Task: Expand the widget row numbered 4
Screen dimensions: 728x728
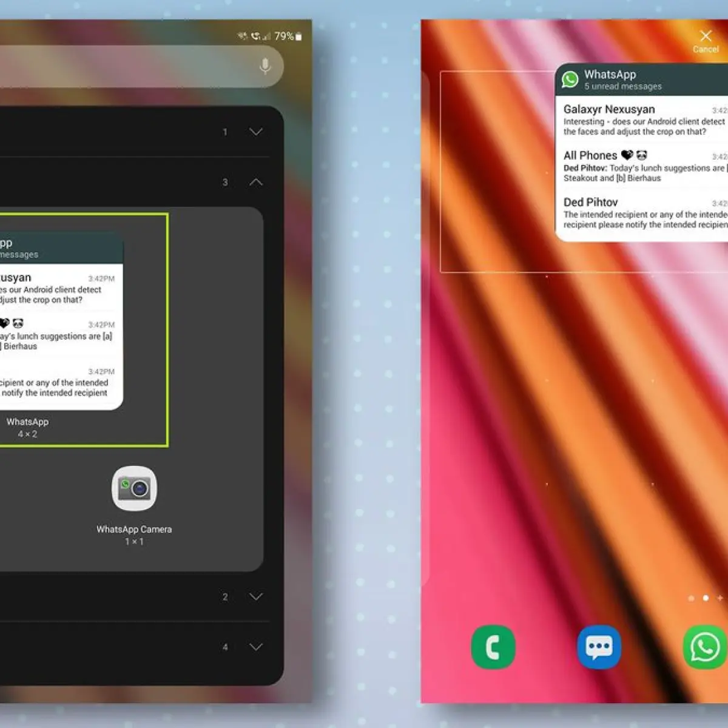Action: [x=256, y=647]
